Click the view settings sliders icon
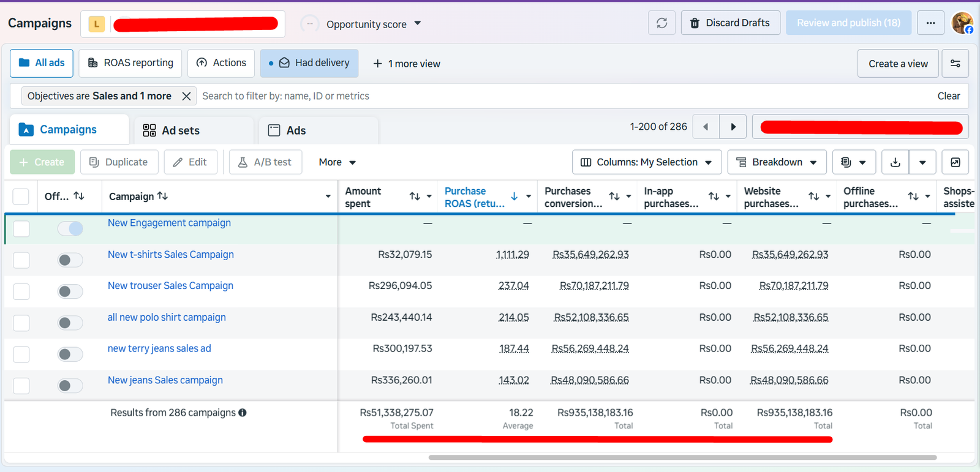980x472 pixels. click(x=955, y=63)
